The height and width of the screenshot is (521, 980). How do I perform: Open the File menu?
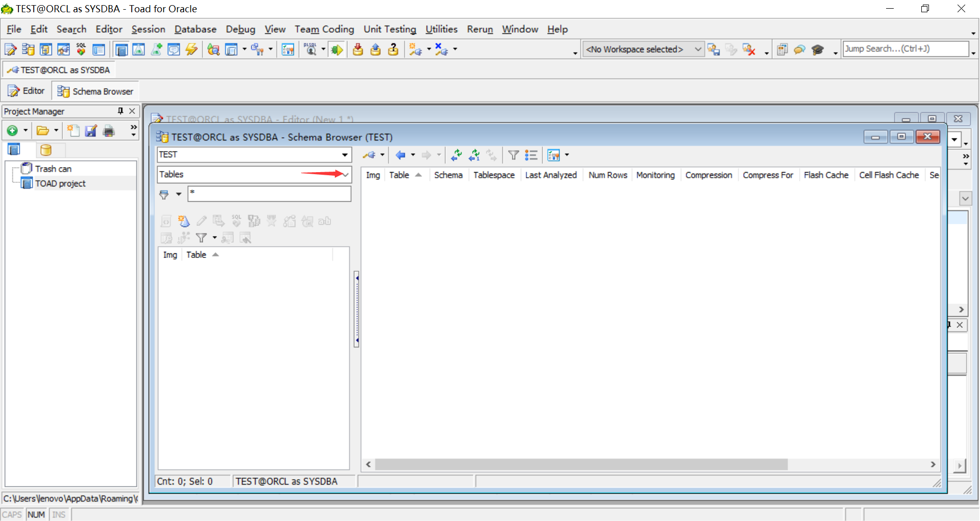(x=14, y=29)
